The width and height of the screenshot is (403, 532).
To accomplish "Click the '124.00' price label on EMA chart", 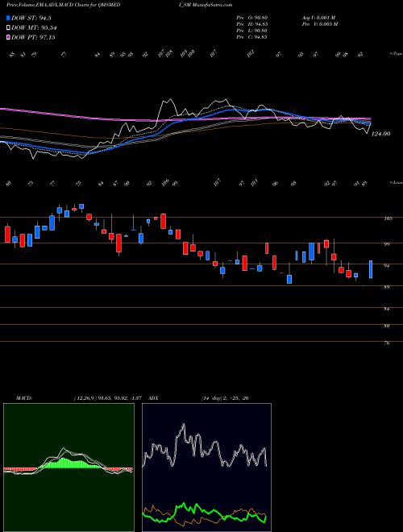I will (x=380, y=134).
